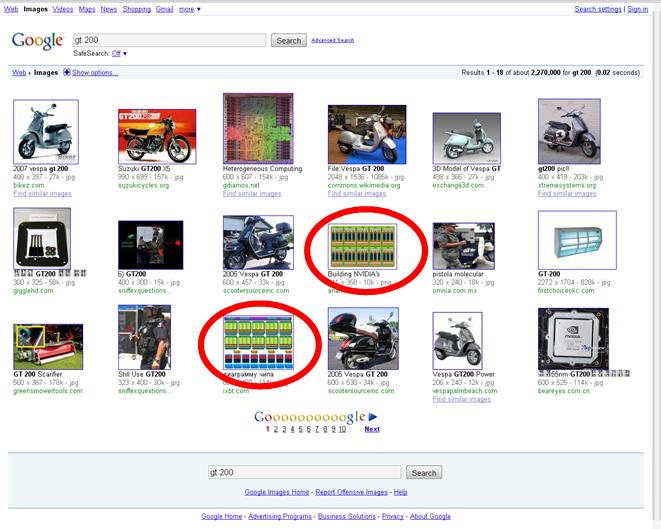Open the 2005 Vespa GT 200 600x530 thumbnail
This screenshot has height=529, width=661.
[x=363, y=338]
